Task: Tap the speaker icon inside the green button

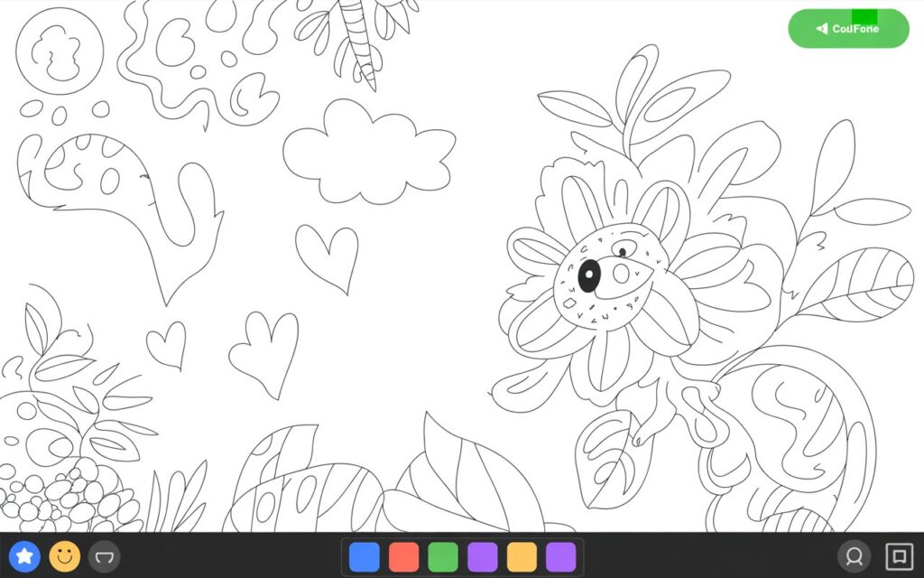Action: (823, 28)
